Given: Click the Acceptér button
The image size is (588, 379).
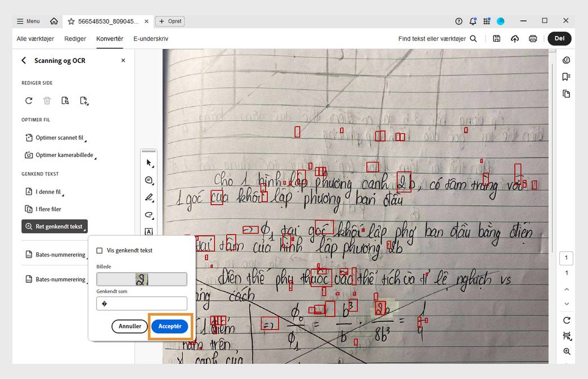Looking at the screenshot, I should [170, 326].
